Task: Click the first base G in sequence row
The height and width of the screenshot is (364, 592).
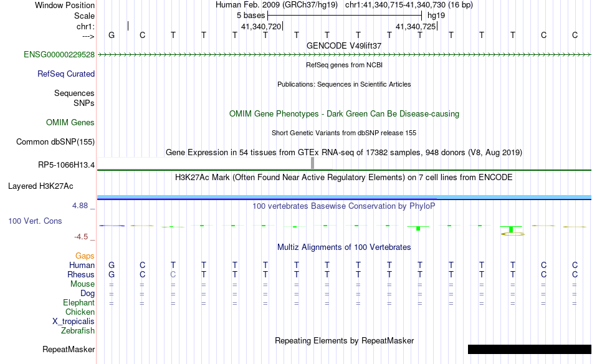Action: click(112, 35)
